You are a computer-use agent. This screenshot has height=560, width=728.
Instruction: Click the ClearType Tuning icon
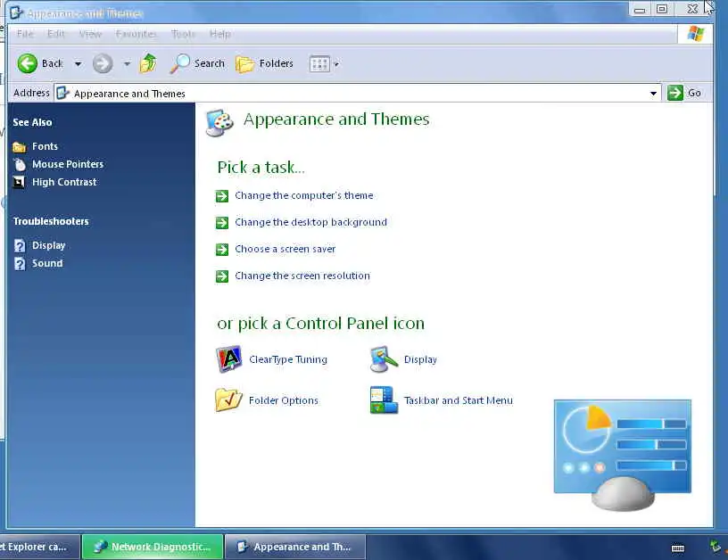[x=229, y=359]
